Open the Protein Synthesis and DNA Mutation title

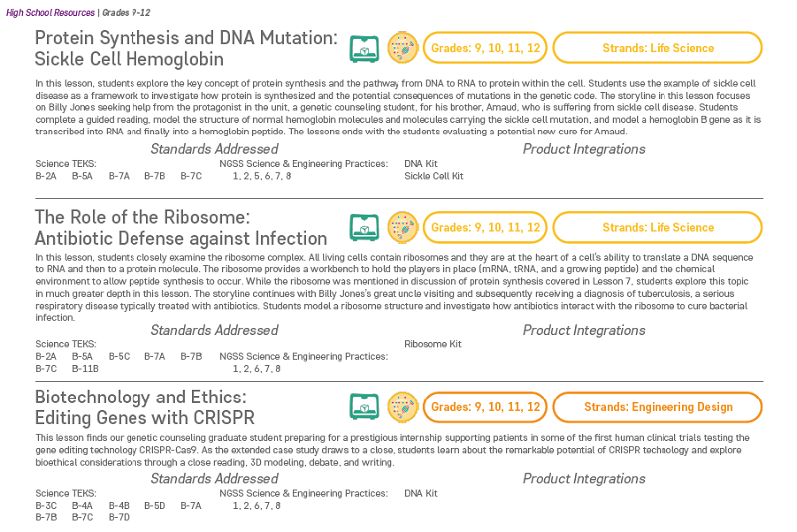click(186, 48)
